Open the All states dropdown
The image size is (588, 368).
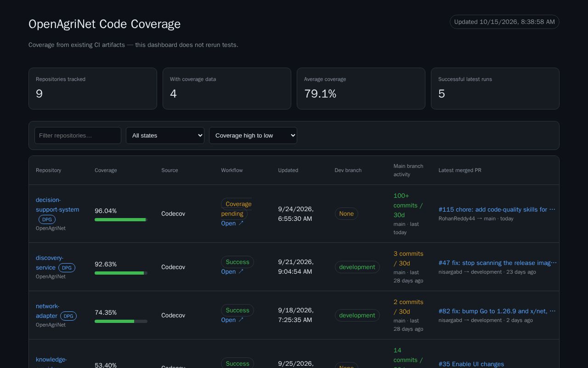click(x=165, y=135)
